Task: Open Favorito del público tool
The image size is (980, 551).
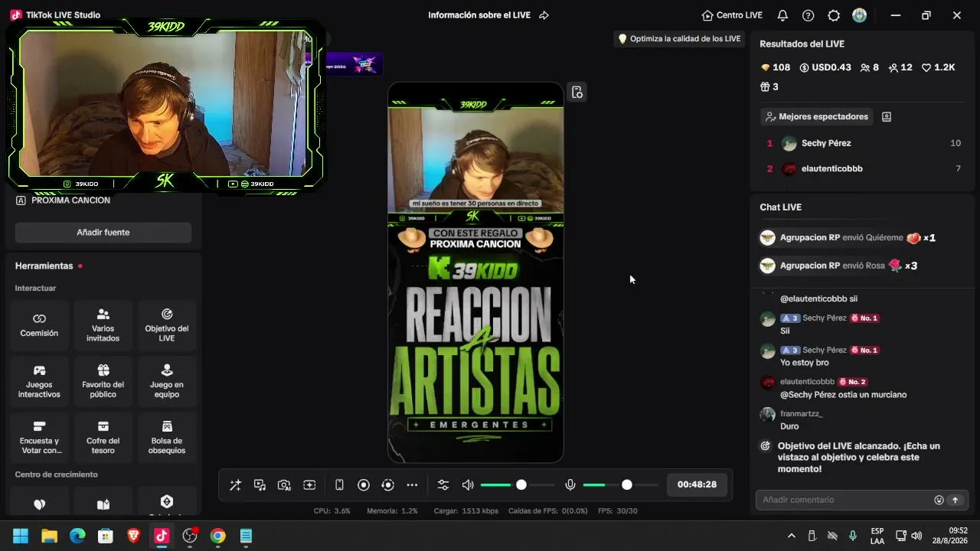Action: [103, 381]
